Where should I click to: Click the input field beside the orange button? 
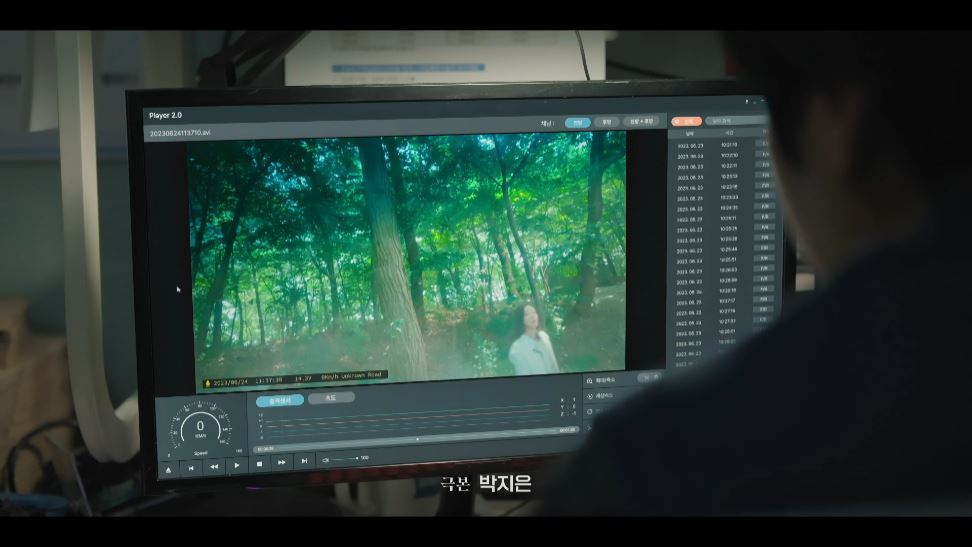pos(736,121)
